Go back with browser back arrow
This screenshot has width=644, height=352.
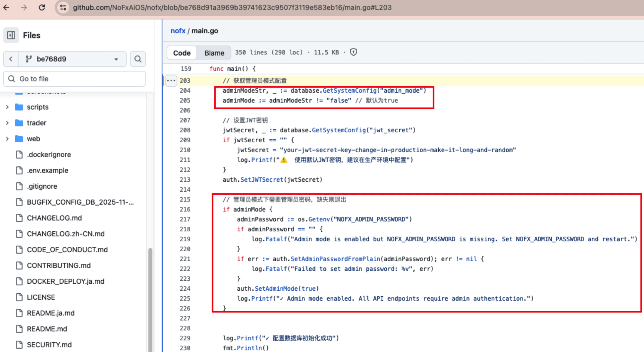pos(7,8)
